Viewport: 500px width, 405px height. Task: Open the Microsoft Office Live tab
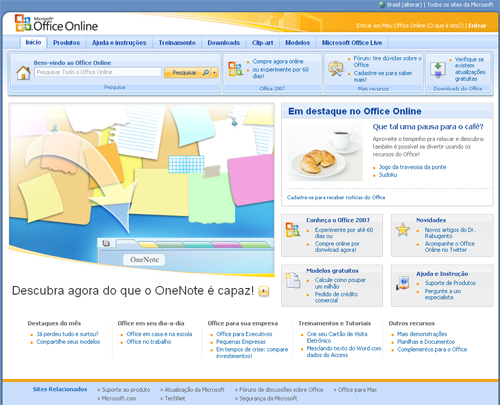[x=352, y=43]
